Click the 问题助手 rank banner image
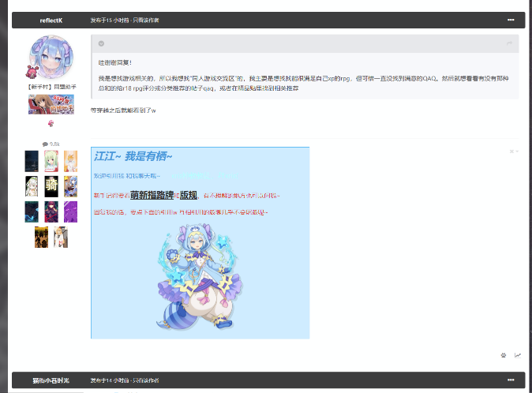 point(51,104)
